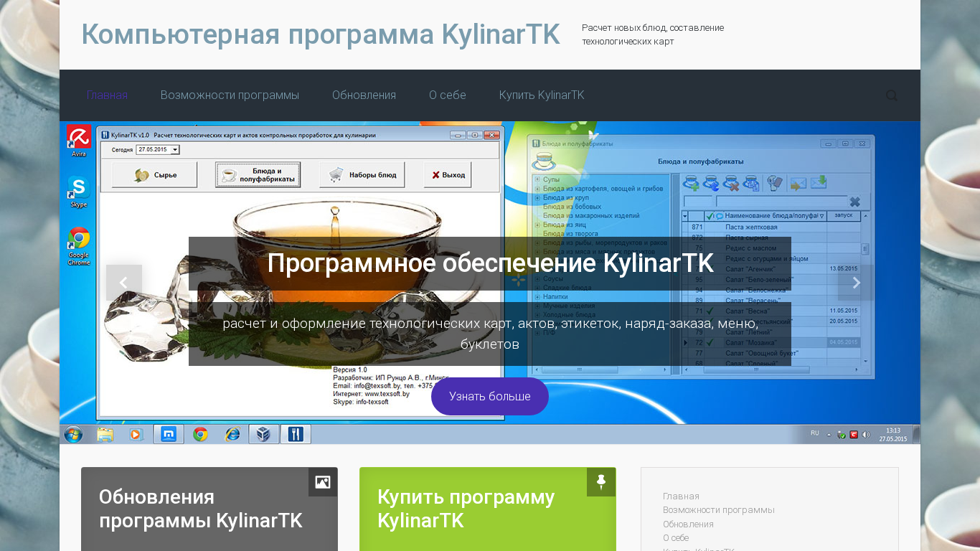The height and width of the screenshot is (551, 980).
Task: Click О себе in the sidebar list
Action: (x=675, y=537)
